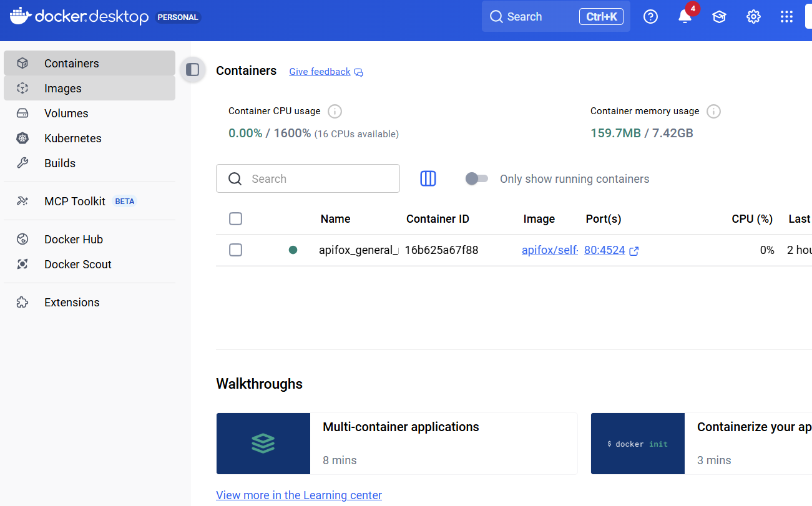Open the Kubernetes section in sidebar

pos(89,138)
